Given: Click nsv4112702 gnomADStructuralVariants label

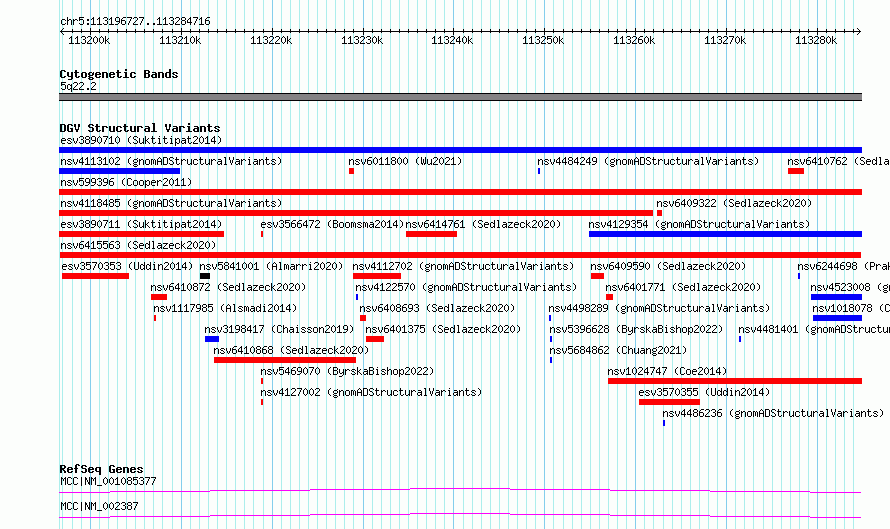Looking at the screenshot, I should (x=463, y=266).
